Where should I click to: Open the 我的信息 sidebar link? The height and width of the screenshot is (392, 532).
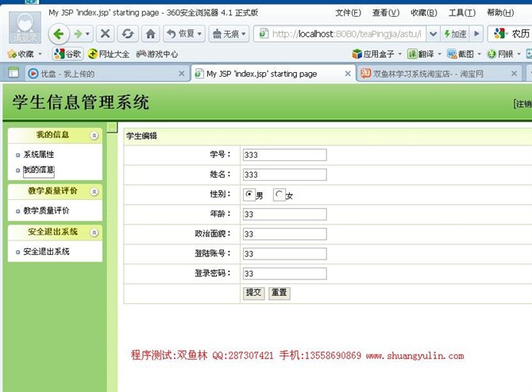[x=38, y=170]
